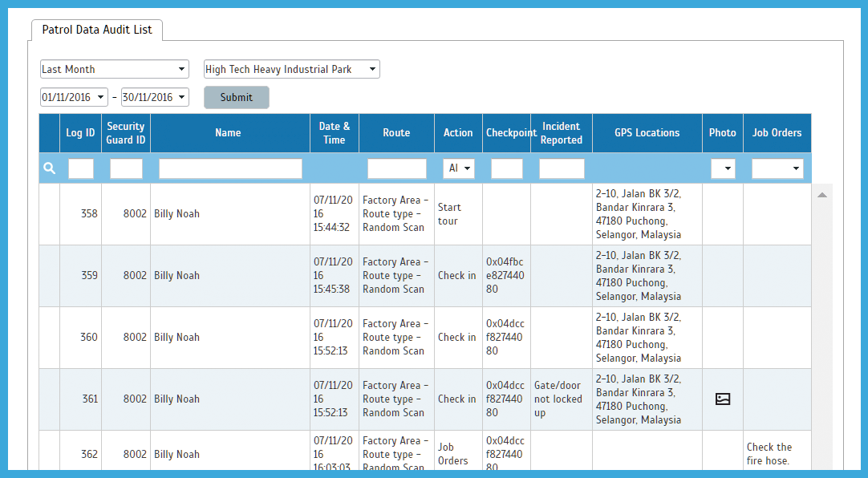Click date 07/11/2016 15:44:32 cell
Image resolution: width=868 pixels, height=478 pixels.
(335, 214)
